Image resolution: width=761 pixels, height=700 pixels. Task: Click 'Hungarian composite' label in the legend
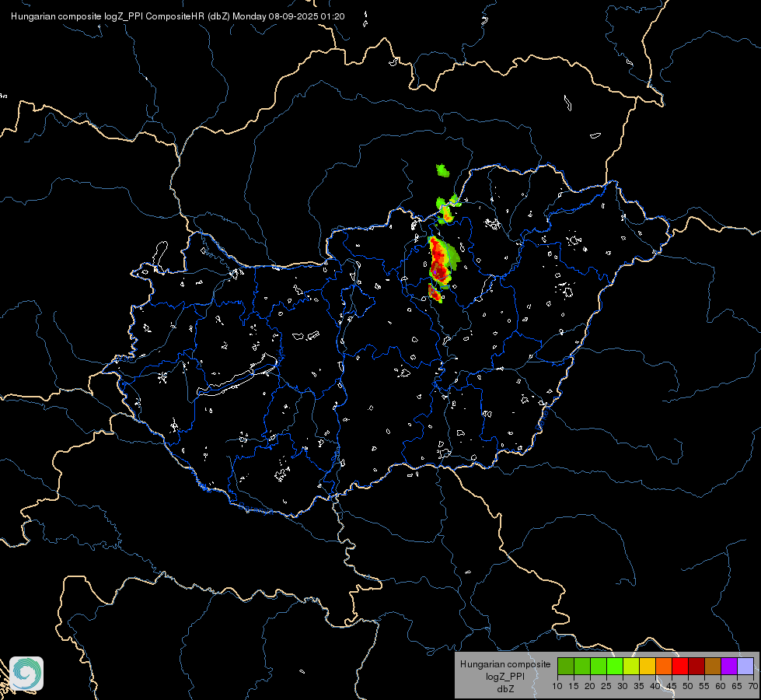[x=505, y=664]
